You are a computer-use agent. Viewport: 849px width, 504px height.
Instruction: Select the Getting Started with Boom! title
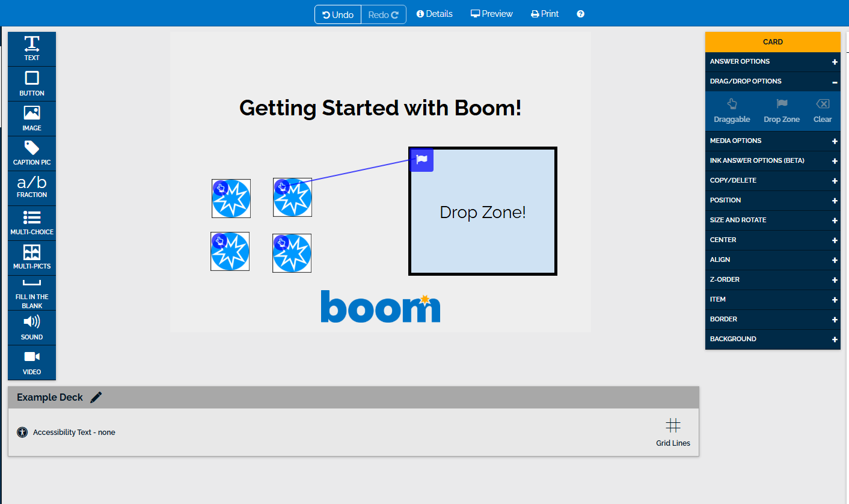[381, 108]
